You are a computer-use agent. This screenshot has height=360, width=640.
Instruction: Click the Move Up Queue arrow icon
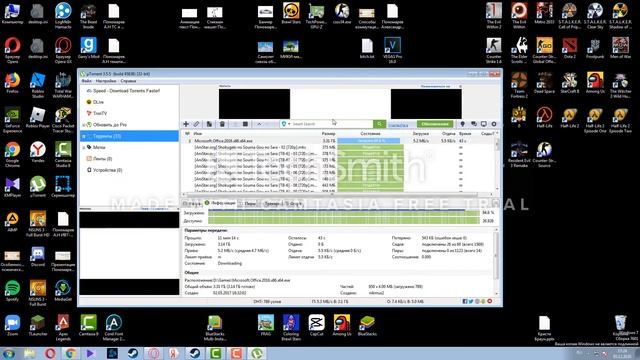(x=259, y=124)
